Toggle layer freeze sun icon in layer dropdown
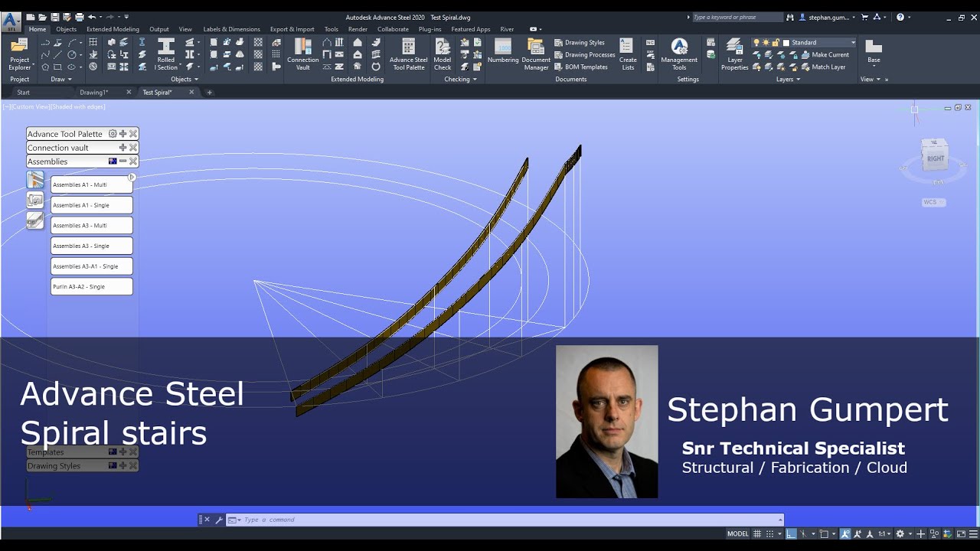Screen dimensions: 980x551 pyautogui.click(x=766, y=43)
